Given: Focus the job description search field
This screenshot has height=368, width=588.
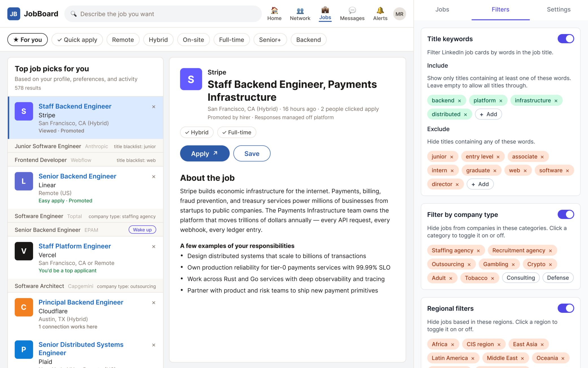Looking at the screenshot, I should 163,14.
